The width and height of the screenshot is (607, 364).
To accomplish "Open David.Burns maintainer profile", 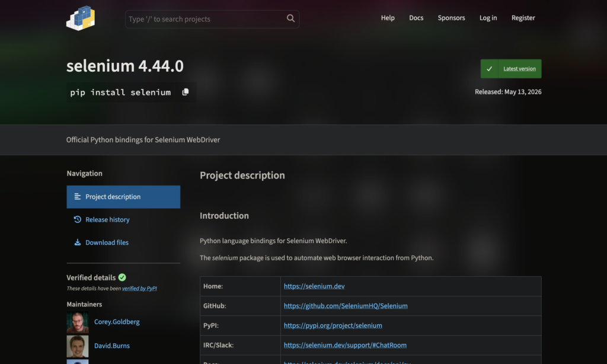I will [x=112, y=346].
